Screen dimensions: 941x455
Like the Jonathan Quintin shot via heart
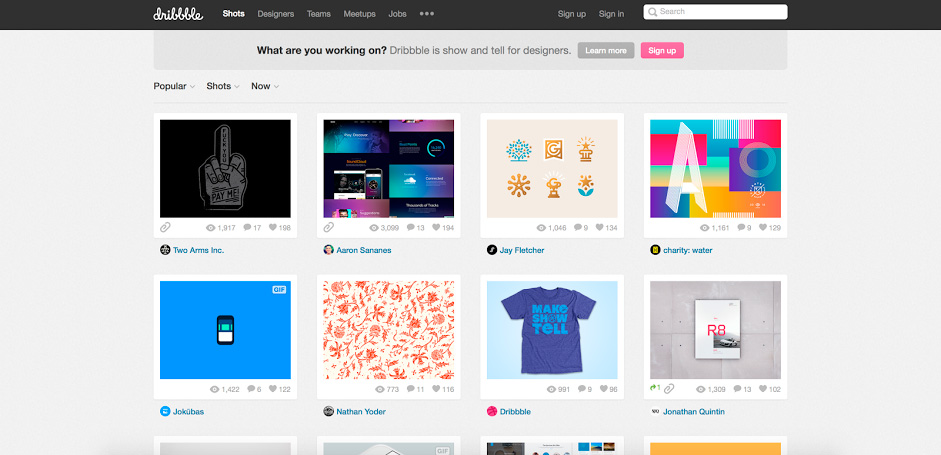click(763, 389)
